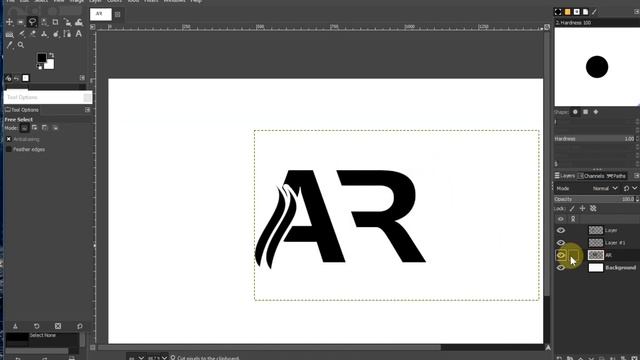640x360 pixels.
Task: Open the status bar zoom dropdown
Action: 158,358
